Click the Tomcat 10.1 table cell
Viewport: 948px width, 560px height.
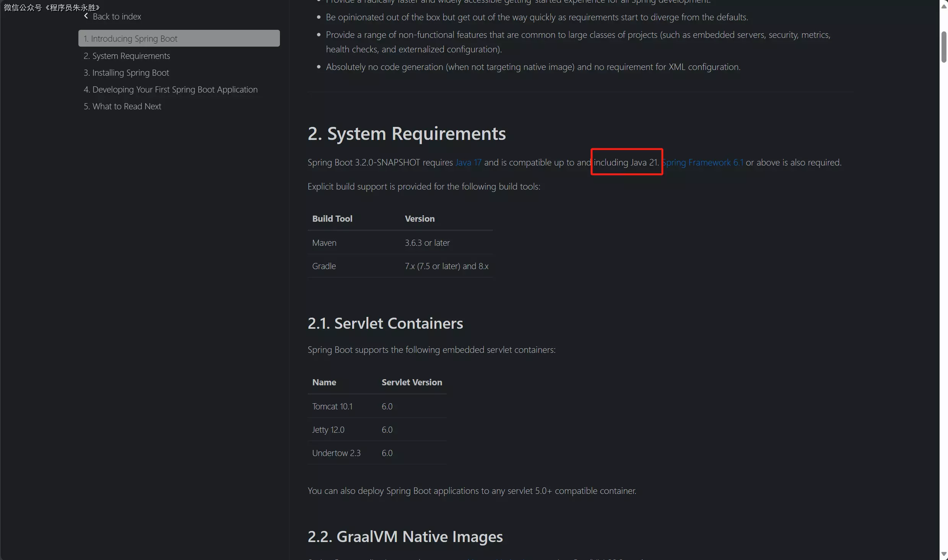(x=332, y=406)
